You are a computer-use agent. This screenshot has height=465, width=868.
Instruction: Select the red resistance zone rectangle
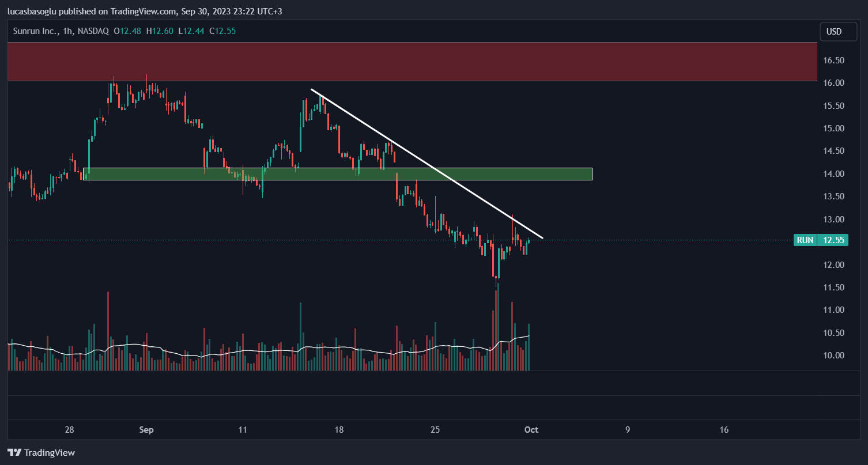412,62
